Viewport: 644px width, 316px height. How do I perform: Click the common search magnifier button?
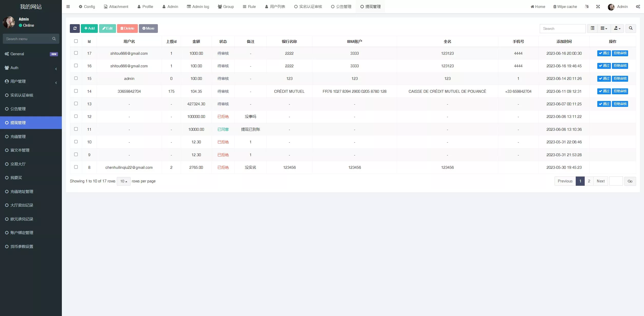click(x=630, y=28)
